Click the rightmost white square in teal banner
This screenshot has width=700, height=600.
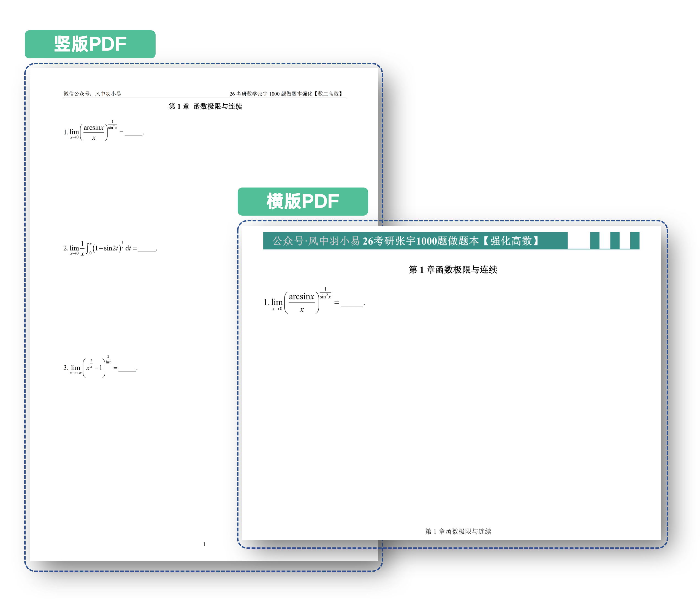coord(625,241)
